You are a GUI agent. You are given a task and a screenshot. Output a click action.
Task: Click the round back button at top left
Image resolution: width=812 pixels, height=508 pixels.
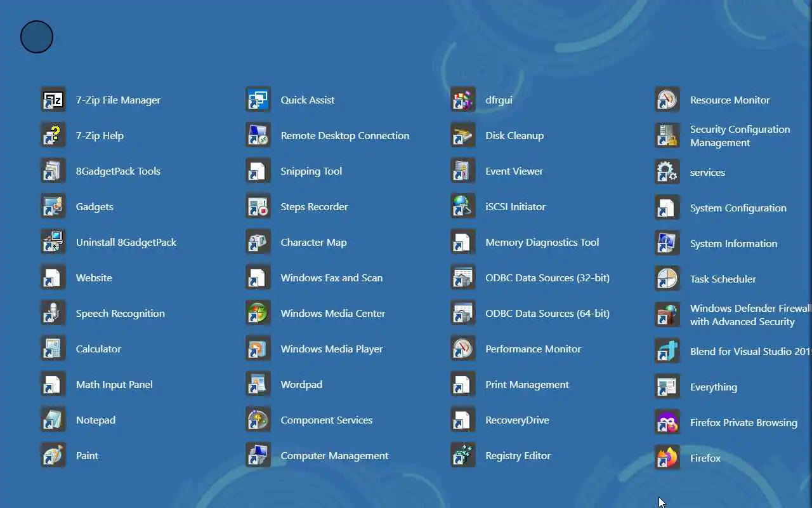coord(37,37)
